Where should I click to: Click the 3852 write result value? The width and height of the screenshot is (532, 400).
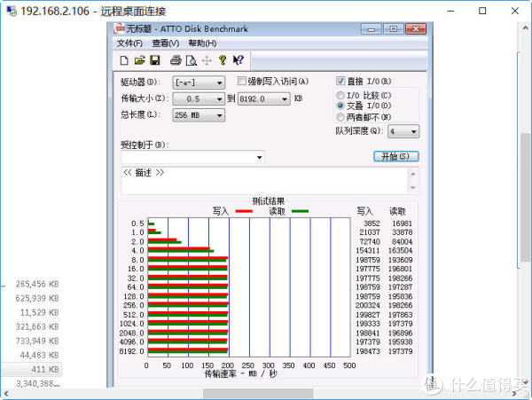pos(372,224)
